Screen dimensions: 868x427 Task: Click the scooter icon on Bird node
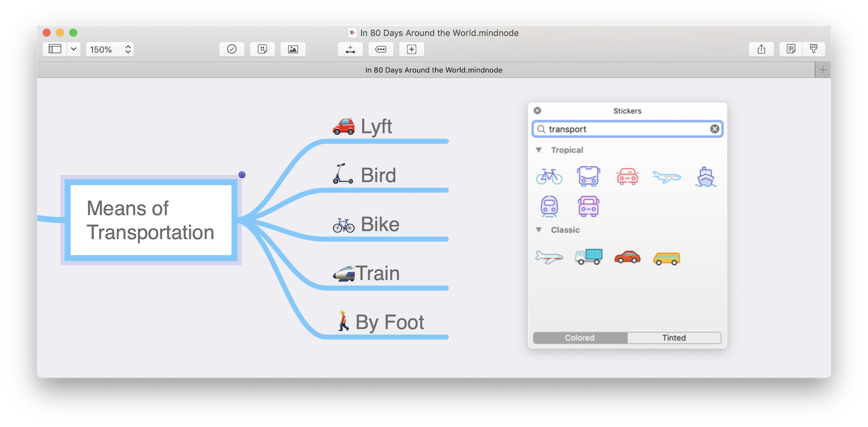coord(343,174)
